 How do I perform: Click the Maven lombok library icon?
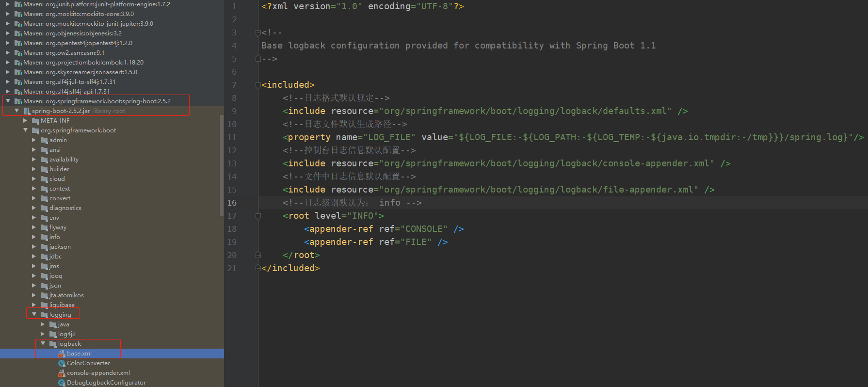tap(18, 63)
